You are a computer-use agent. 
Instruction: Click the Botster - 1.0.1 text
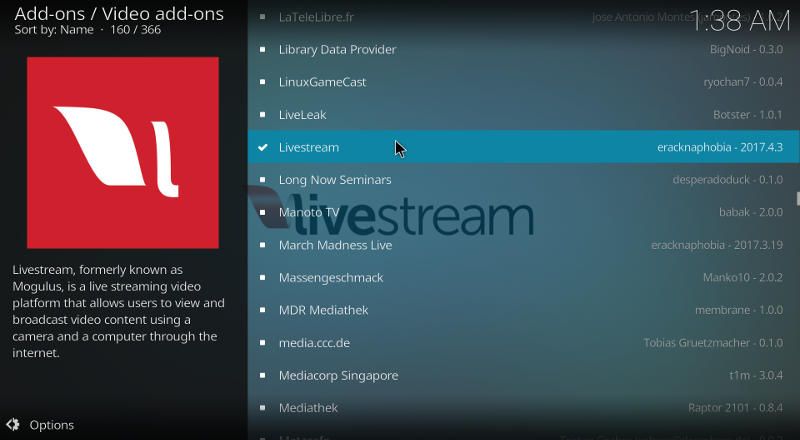click(x=747, y=115)
